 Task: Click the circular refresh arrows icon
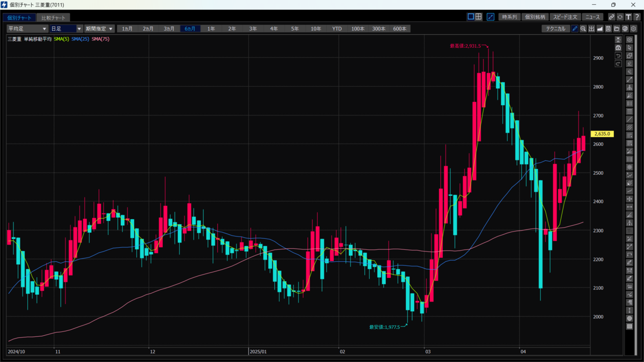tap(620, 17)
